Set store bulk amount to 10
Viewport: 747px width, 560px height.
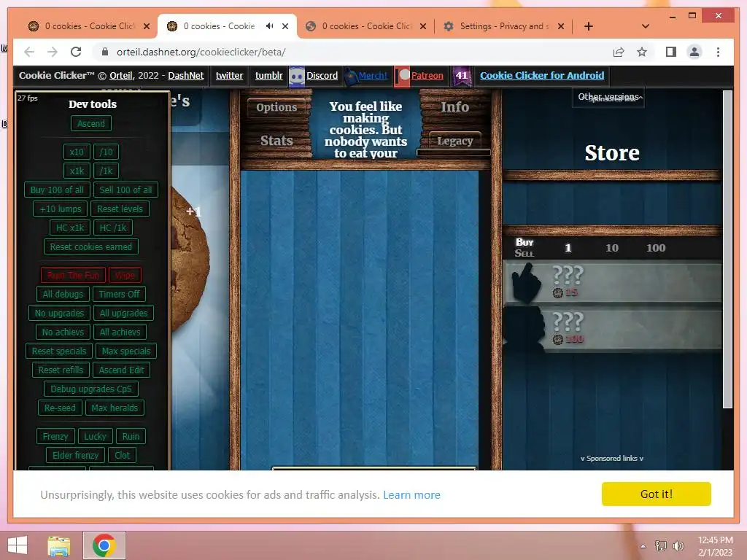click(x=612, y=248)
